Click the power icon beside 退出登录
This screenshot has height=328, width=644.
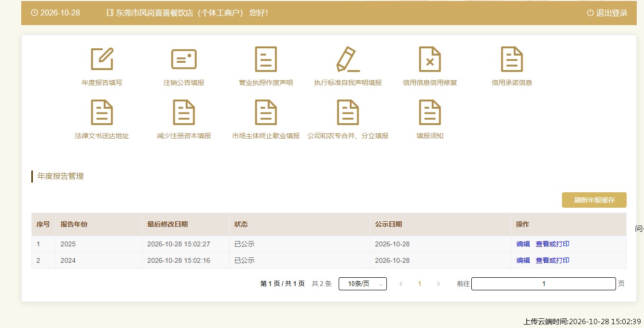coord(590,13)
